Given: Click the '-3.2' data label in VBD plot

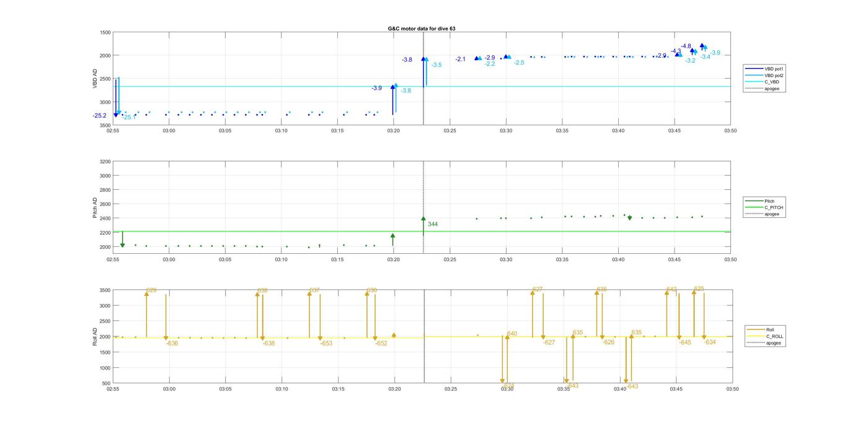Looking at the screenshot, I should [x=690, y=61].
